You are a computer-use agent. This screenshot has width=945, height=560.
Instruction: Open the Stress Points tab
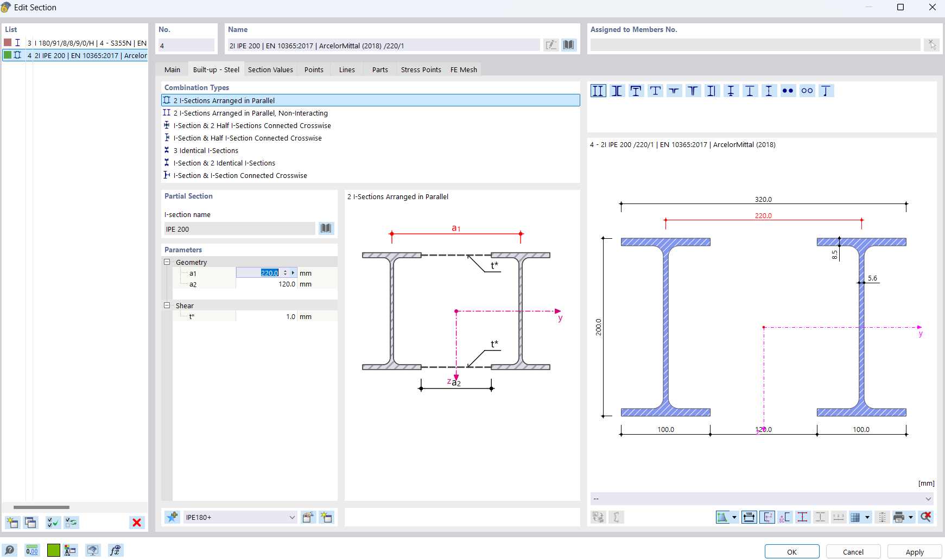421,70
